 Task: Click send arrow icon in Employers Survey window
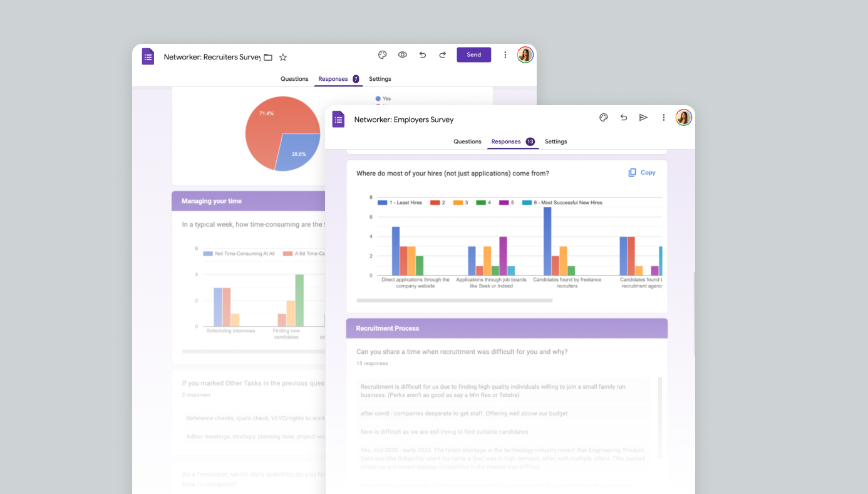tap(643, 118)
